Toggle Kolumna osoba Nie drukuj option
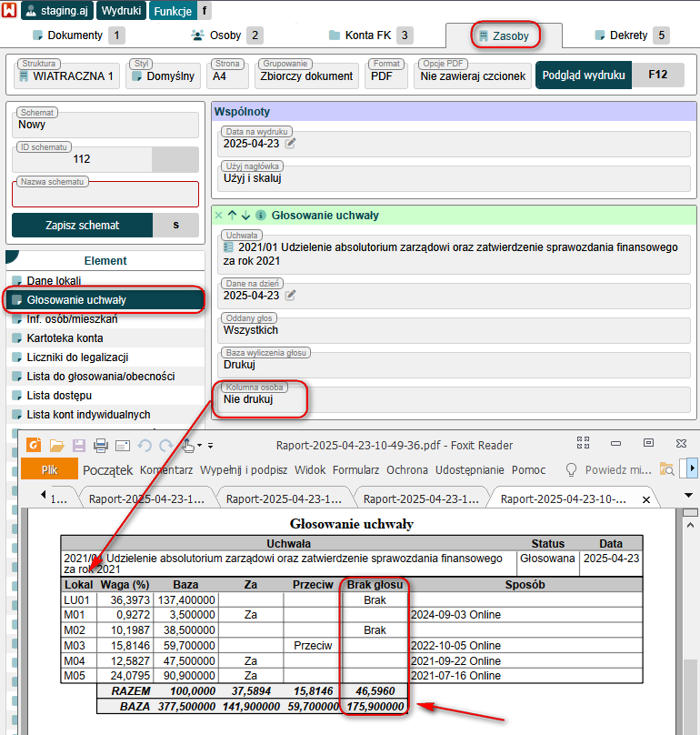Screen dimensions: 700x735 click(455, 399)
